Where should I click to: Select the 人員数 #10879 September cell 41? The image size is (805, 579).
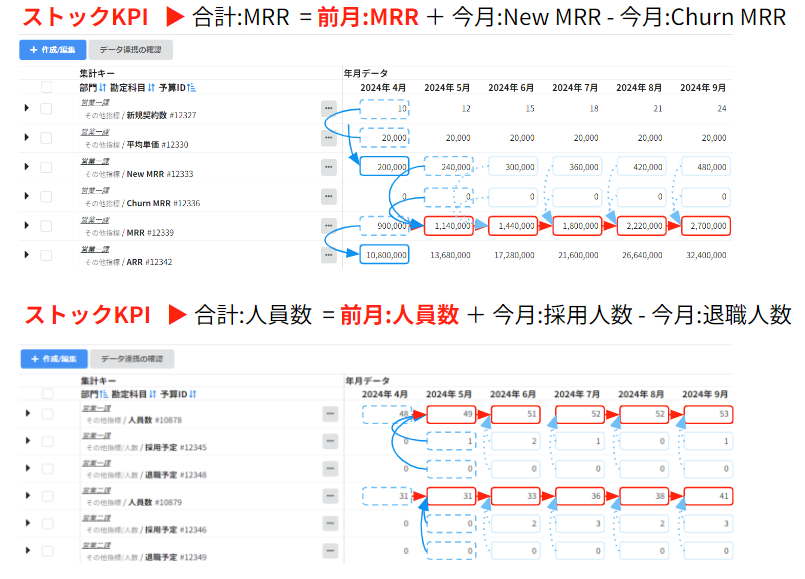[708, 496]
